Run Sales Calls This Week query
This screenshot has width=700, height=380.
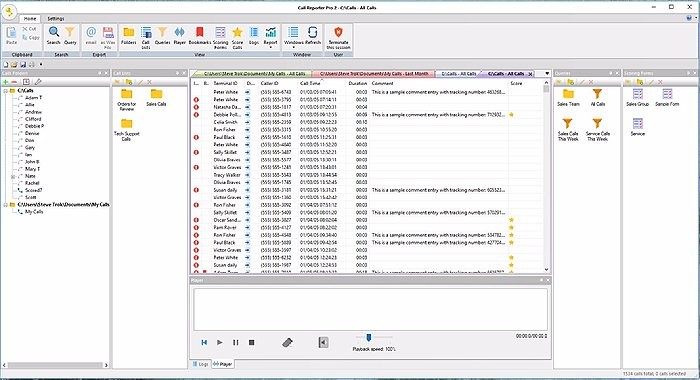(x=568, y=130)
